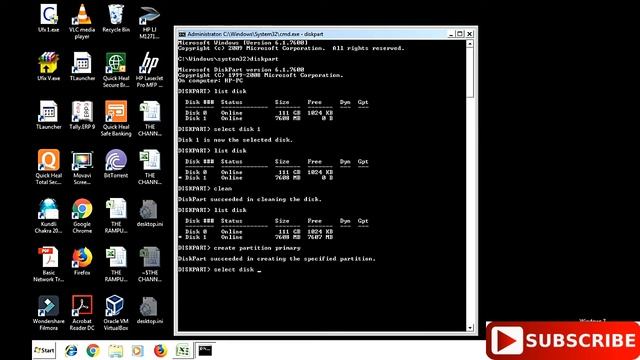Screen dimensions: 640x360
Task: Select the Basic Network Tr... PDF file
Action: [x=49, y=264]
